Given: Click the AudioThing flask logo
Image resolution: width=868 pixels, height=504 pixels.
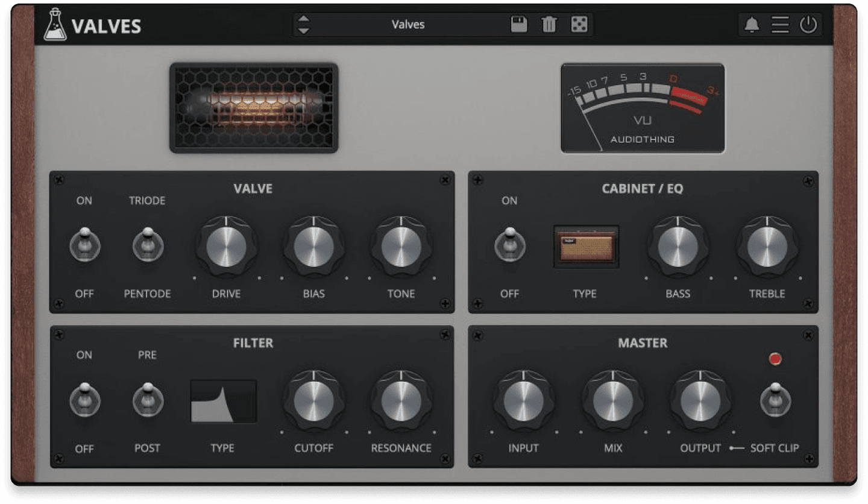Looking at the screenshot, I should (56, 24).
